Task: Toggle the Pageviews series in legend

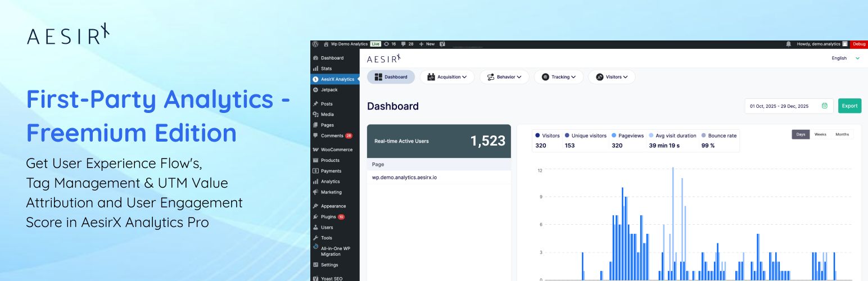Action: click(627, 135)
